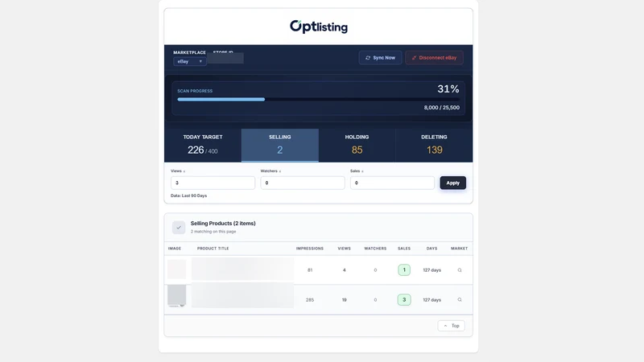Toggle select-all Selling Products checkbox

tap(179, 228)
